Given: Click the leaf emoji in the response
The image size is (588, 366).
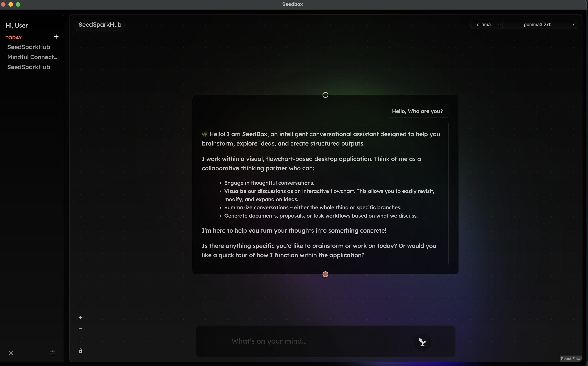Looking at the screenshot, I should click(x=205, y=134).
